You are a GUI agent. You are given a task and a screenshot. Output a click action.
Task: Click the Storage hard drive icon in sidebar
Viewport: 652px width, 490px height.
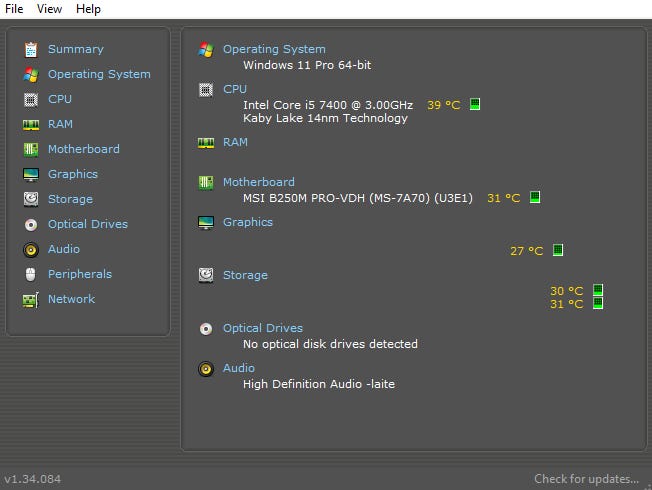pyautogui.click(x=31, y=199)
